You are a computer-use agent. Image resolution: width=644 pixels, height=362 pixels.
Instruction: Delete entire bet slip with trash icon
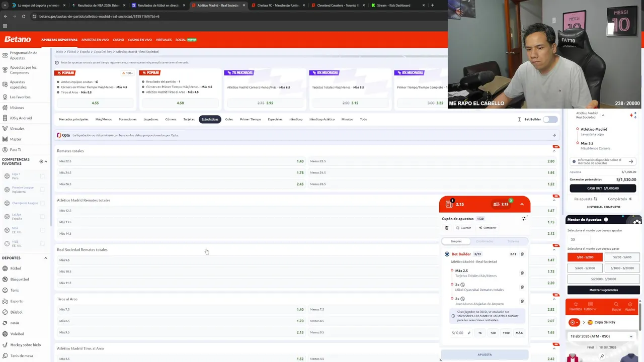(x=447, y=228)
